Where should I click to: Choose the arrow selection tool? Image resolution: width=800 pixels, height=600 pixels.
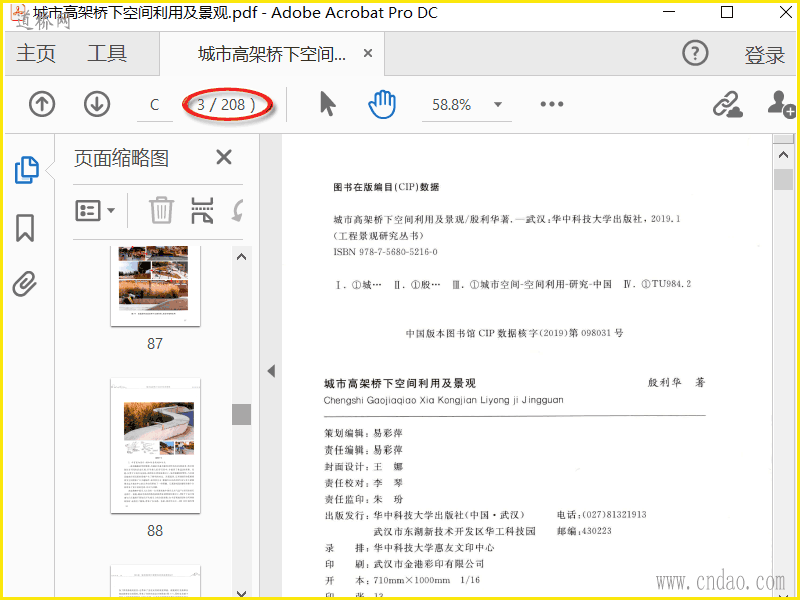tap(328, 104)
